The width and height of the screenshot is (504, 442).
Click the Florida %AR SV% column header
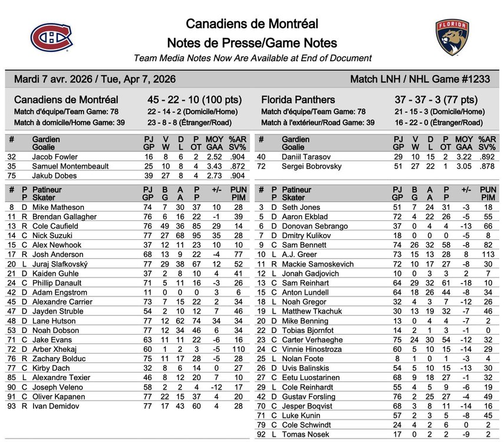(487, 143)
